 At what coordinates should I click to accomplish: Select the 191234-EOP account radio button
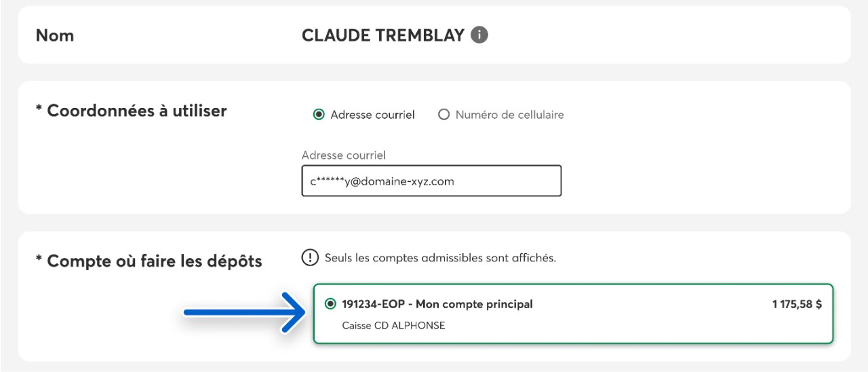click(x=330, y=304)
